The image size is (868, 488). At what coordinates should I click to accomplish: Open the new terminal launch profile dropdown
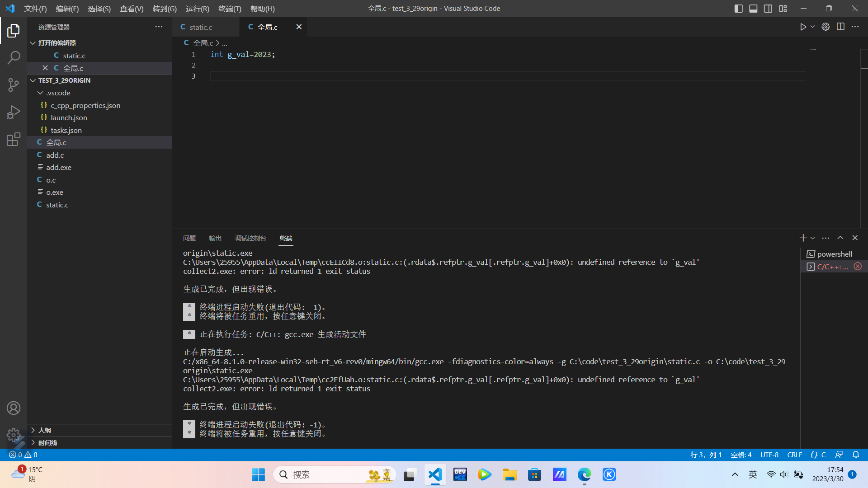click(813, 238)
